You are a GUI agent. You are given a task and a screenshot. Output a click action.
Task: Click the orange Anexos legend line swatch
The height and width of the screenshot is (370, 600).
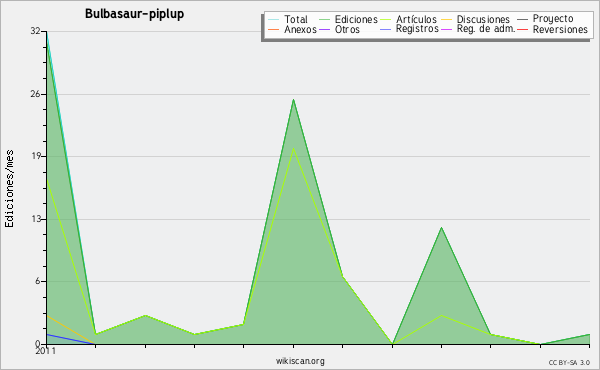point(274,29)
